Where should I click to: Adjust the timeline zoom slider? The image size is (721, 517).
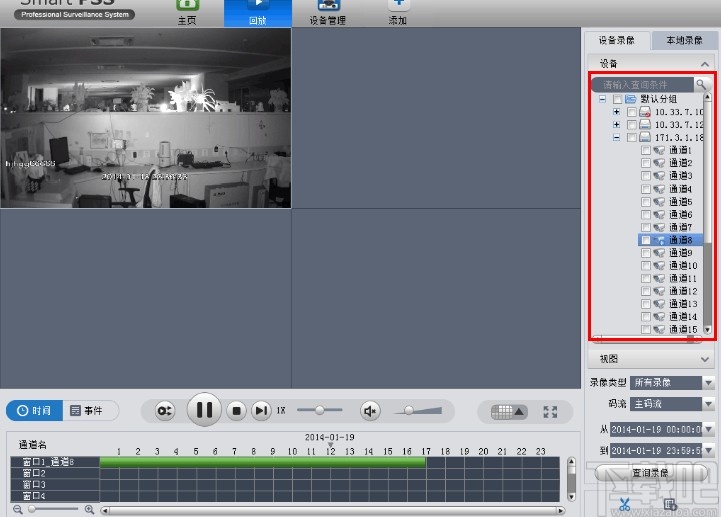[32, 509]
